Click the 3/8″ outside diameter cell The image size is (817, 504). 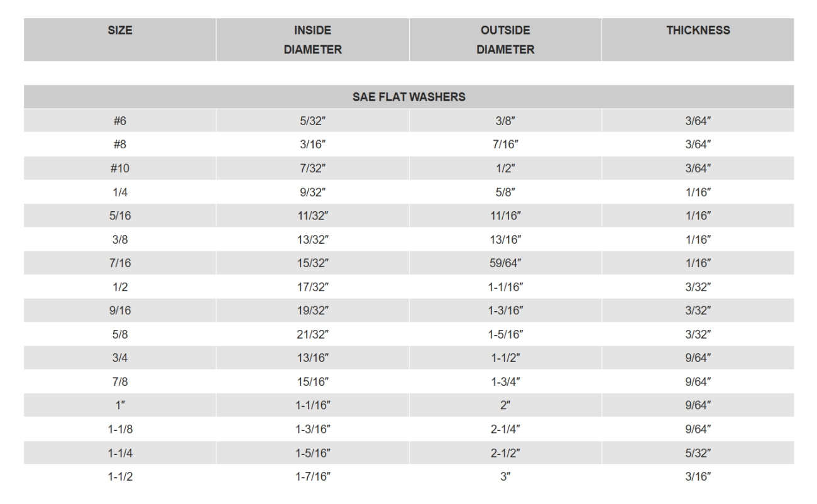coord(505,121)
